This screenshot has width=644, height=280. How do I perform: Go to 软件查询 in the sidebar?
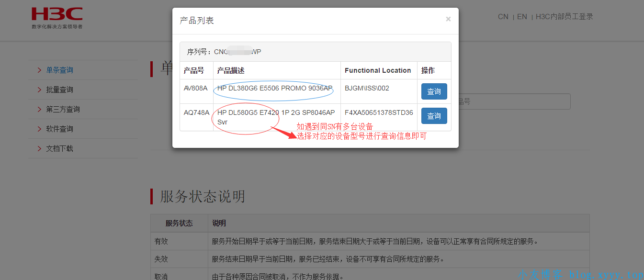point(59,129)
